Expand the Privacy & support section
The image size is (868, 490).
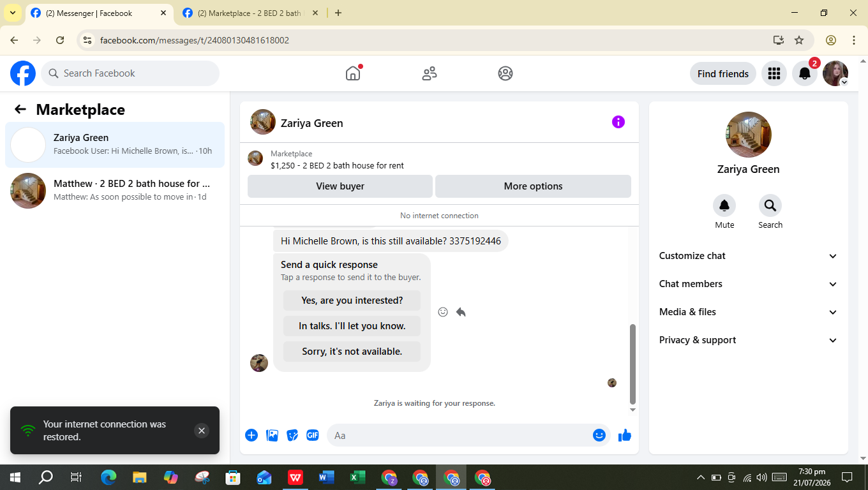coord(749,340)
